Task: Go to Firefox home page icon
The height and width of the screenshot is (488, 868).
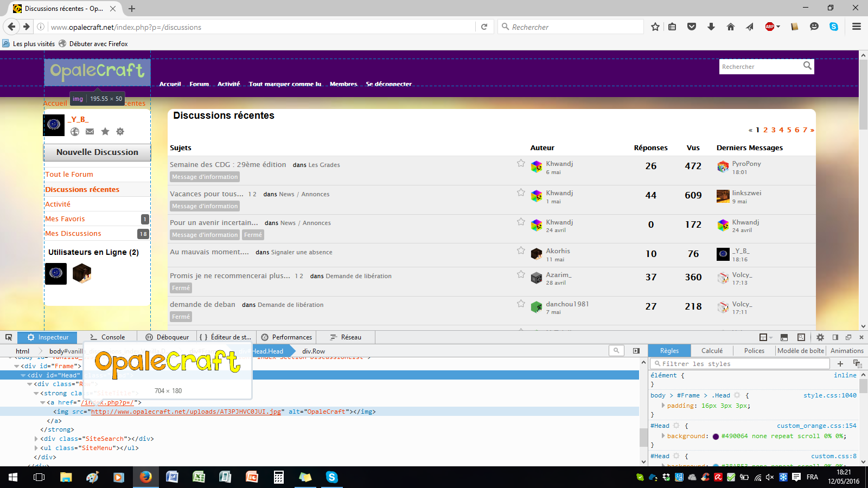Action: point(731,27)
